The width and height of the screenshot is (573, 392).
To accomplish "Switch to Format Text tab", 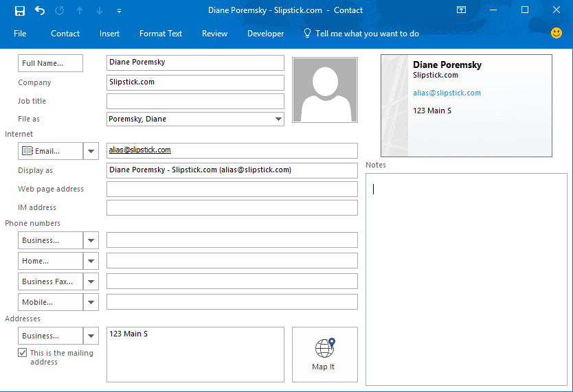I will click(160, 34).
